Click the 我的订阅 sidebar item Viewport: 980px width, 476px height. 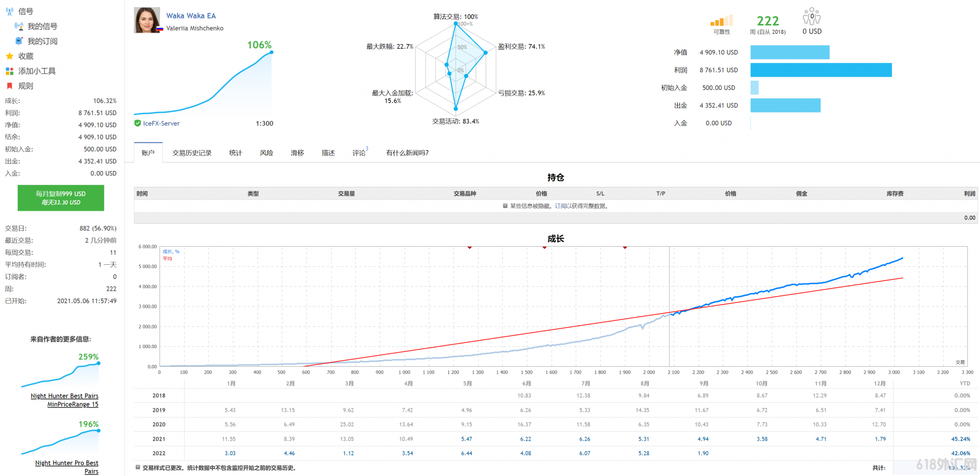pos(42,41)
